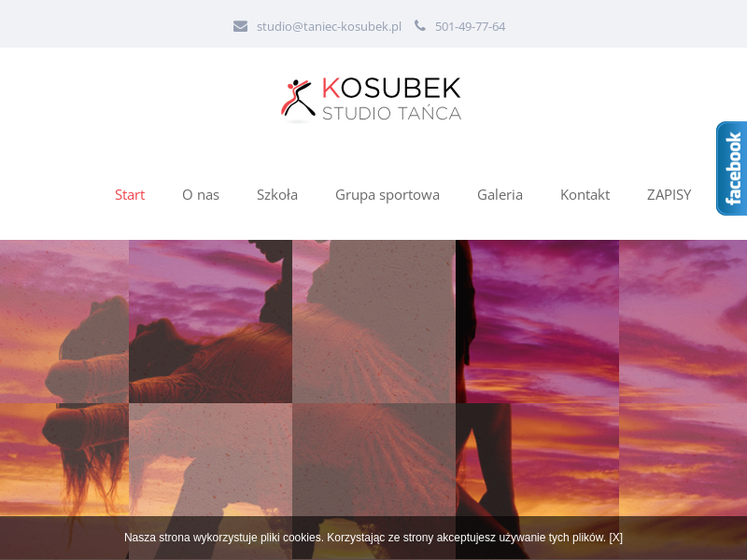The image size is (747, 560).
Task: Click the slide tile with woman's hanging hair
Action: click(64, 459)
